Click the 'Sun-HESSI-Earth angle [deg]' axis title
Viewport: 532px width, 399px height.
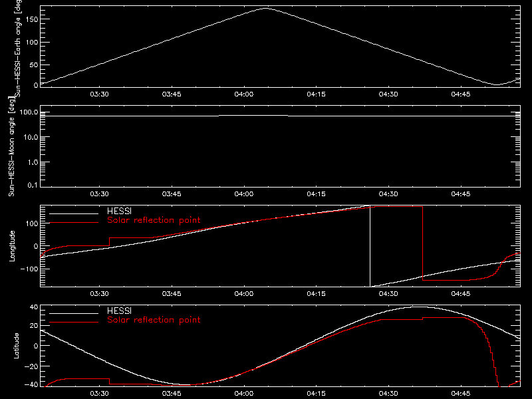19,49
